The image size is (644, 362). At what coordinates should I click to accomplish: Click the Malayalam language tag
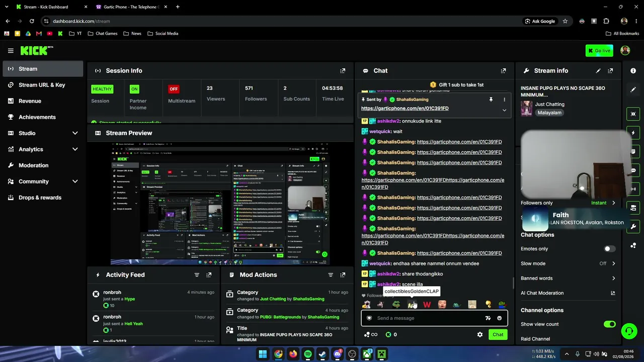pos(549,113)
